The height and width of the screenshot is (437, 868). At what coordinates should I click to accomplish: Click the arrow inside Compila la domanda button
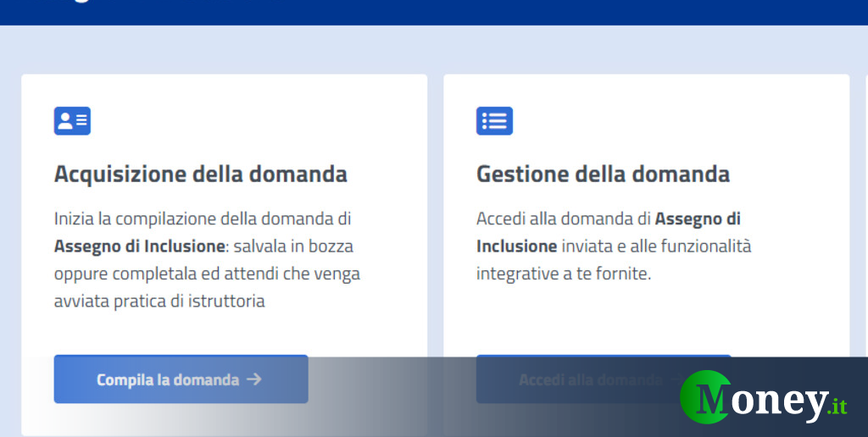click(254, 379)
